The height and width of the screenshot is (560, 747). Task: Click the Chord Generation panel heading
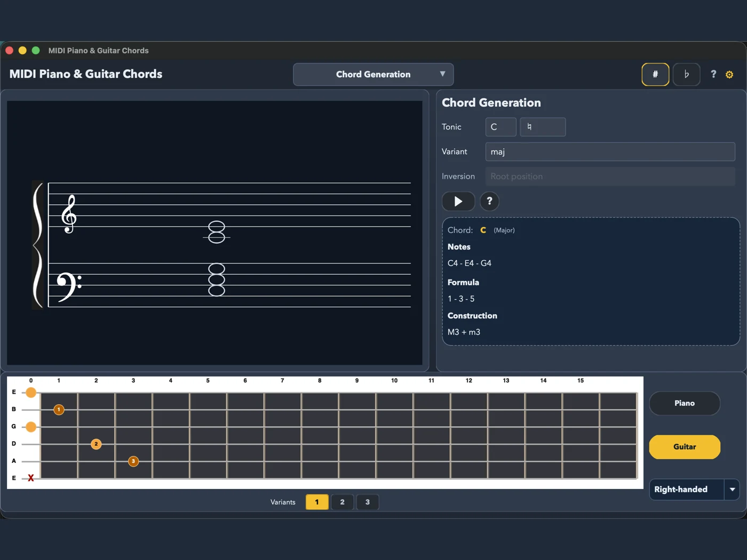[491, 102]
